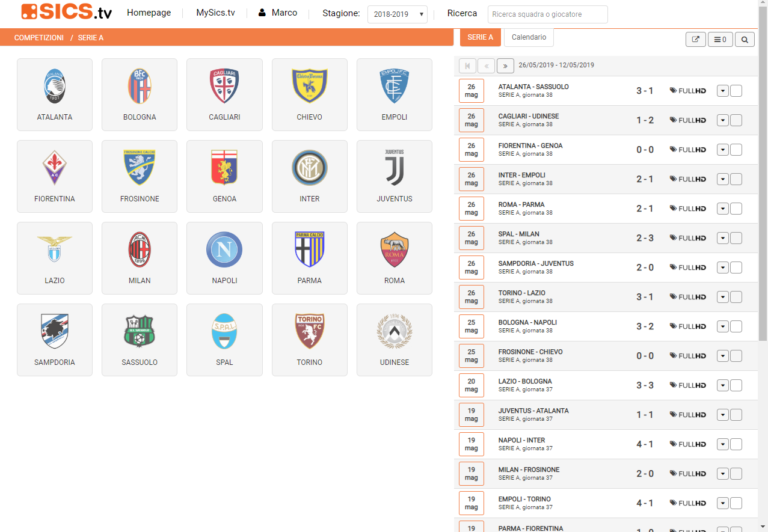The width and height of the screenshot is (768, 532).
Task: Switch to the Calendario tab
Action: 529,37
